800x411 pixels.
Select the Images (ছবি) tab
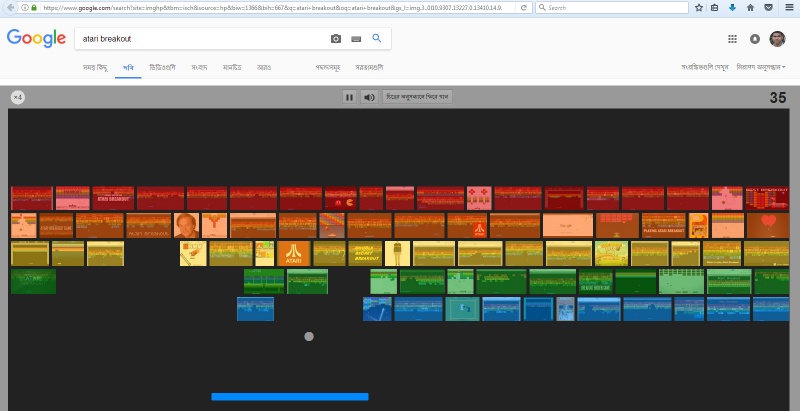point(128,67)
